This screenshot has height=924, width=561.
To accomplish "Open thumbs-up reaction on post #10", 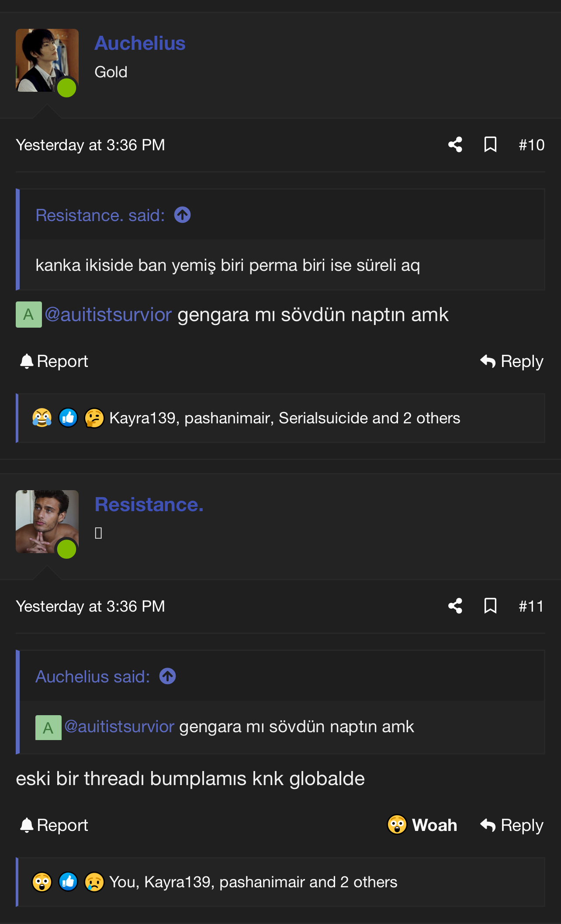I will (x=68, y=418).
